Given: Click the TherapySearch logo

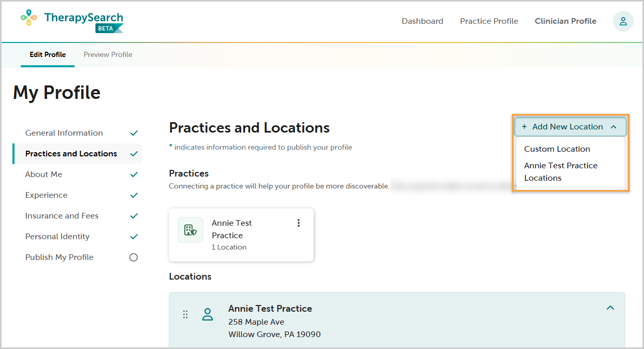Looking at the screenshot, I should (x=72, y=21).
